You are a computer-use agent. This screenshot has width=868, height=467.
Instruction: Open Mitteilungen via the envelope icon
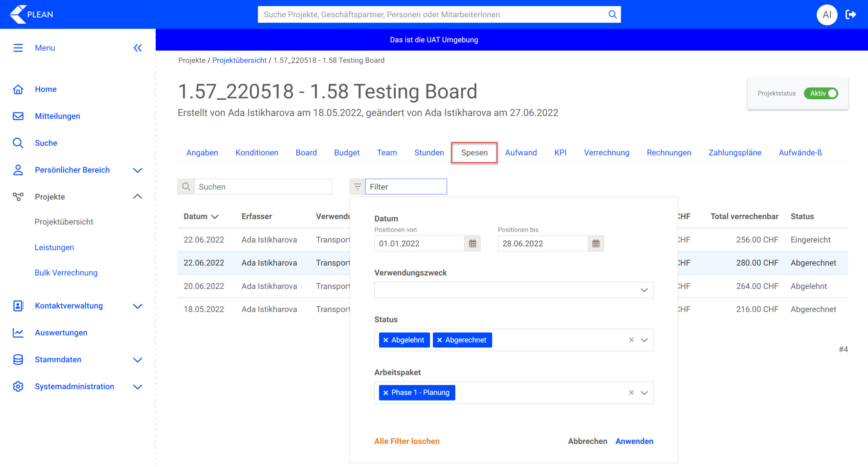(18, 116)
